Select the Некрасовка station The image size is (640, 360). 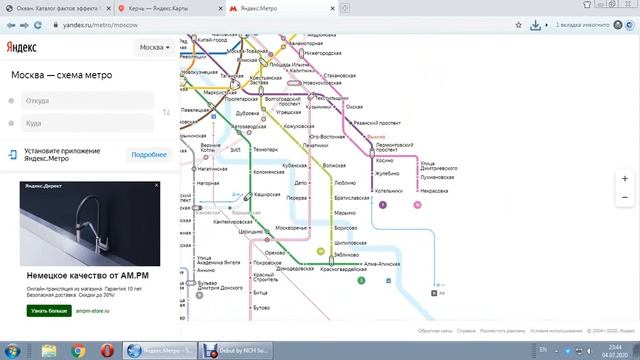pyautogui.click(x=434, y=191)
